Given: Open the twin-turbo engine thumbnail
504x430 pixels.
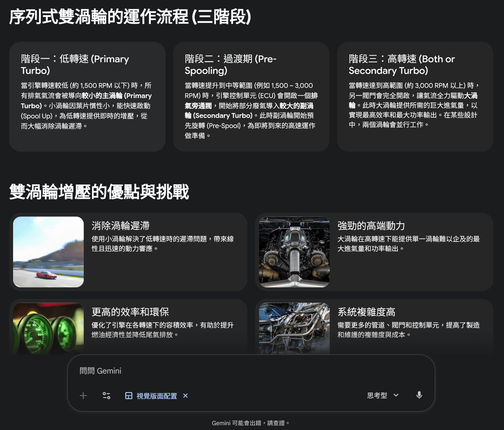Looking at the screenshot, I should [x=294, y=252].
